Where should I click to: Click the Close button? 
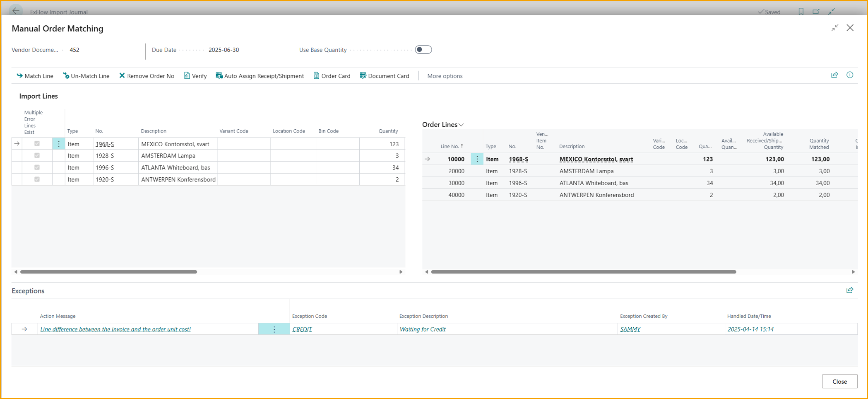(839, 382)
